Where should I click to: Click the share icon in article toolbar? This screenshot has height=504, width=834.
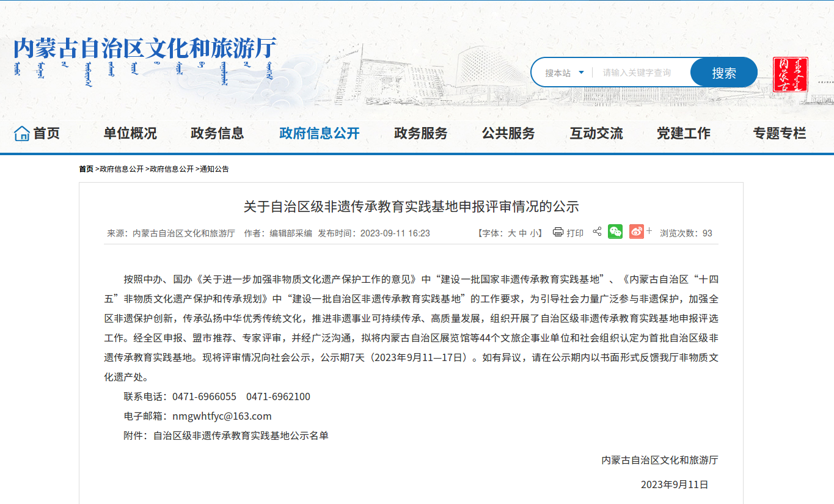(597, 232)
